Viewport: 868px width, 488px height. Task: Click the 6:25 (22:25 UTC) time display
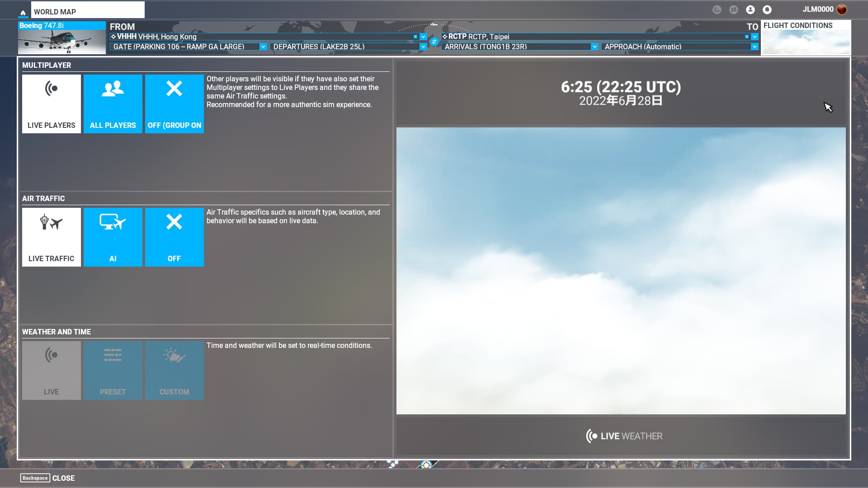621,87
